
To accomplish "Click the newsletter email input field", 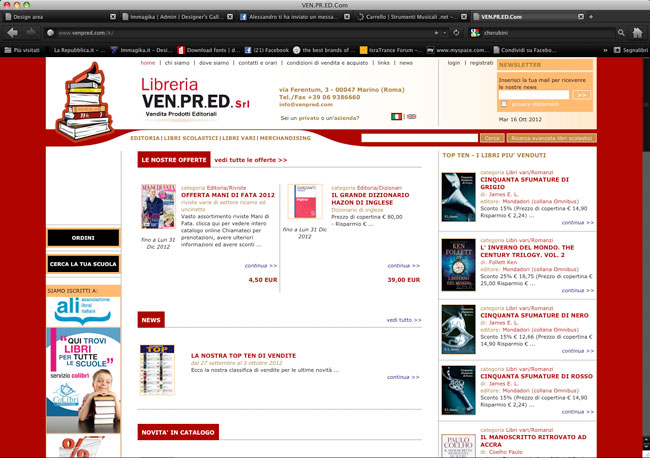I will 534,95.
